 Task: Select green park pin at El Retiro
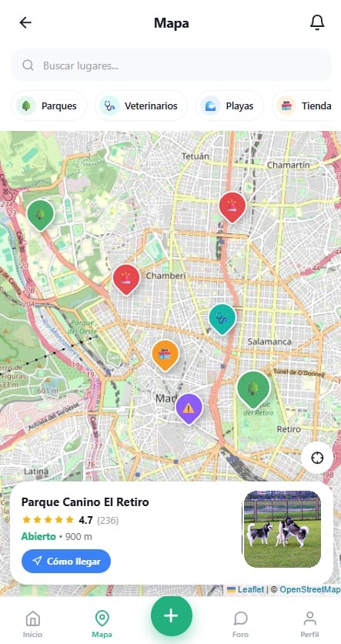click(x=253, y=388)
